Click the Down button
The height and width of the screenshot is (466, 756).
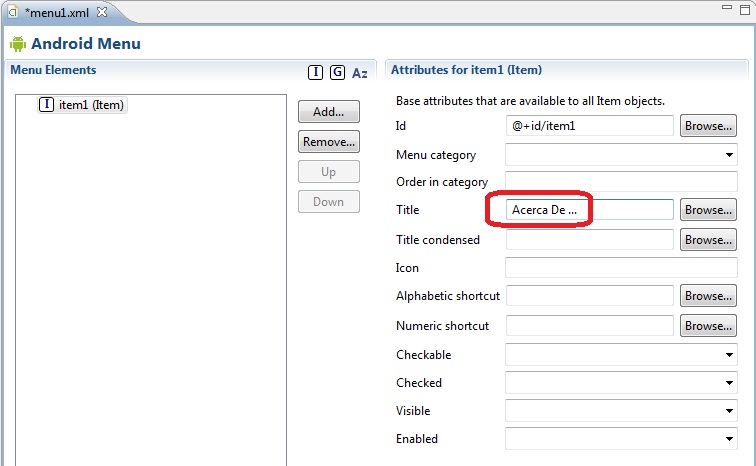pyautogui.click(x=329, y=201)
